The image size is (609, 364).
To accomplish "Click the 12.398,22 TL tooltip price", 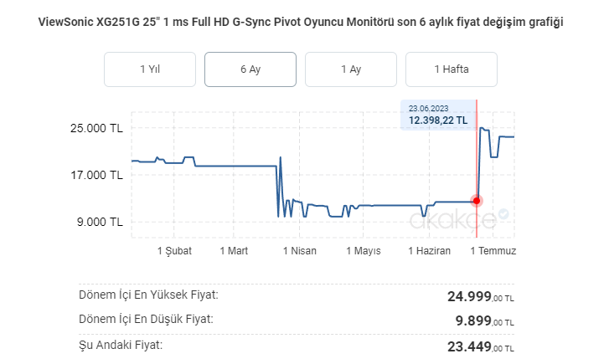I will point(438,120).
